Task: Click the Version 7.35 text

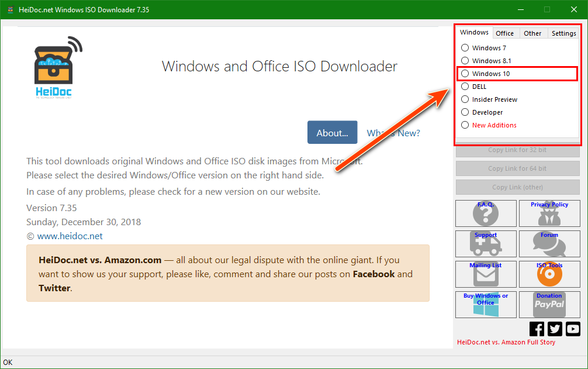Action: [x=51, y=208]
